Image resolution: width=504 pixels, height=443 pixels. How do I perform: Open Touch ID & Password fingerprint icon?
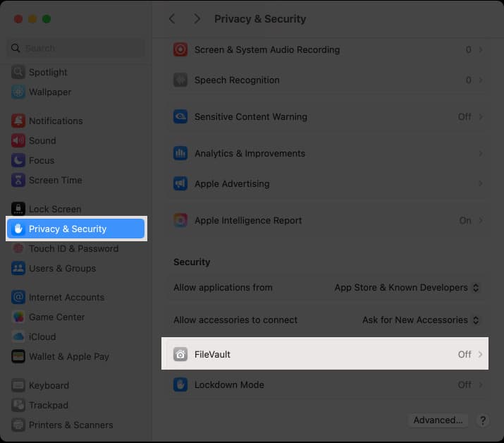(18, 248)
